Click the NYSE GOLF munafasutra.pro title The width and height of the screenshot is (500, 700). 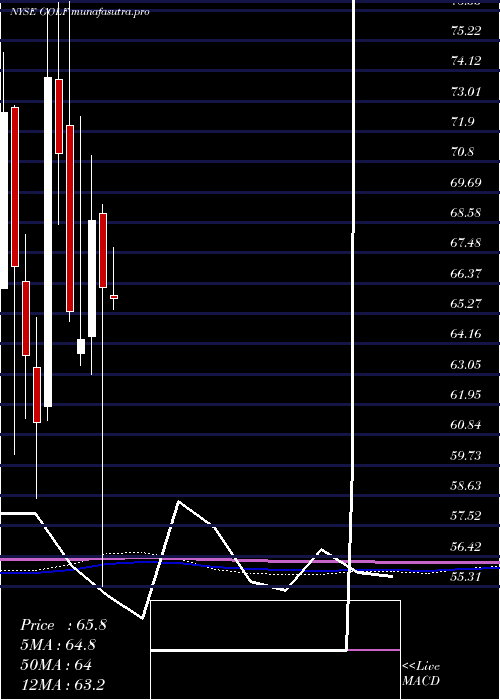(x=79, y=12)
